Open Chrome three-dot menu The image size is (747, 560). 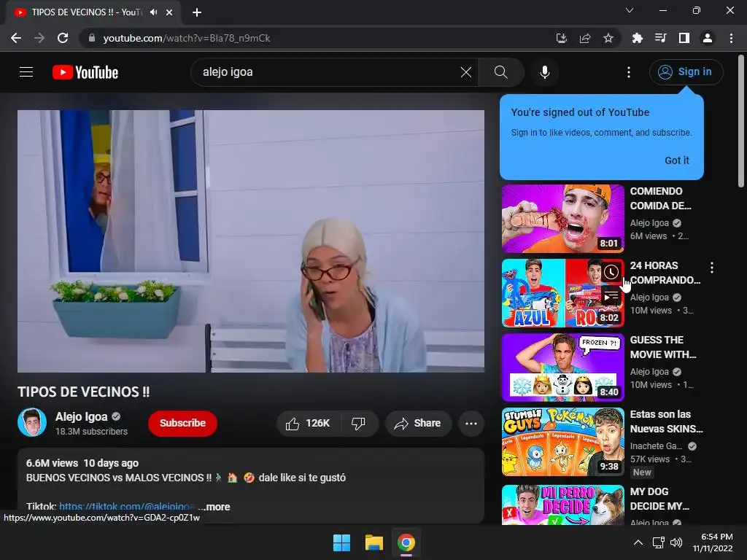click(x=731, y=38)
